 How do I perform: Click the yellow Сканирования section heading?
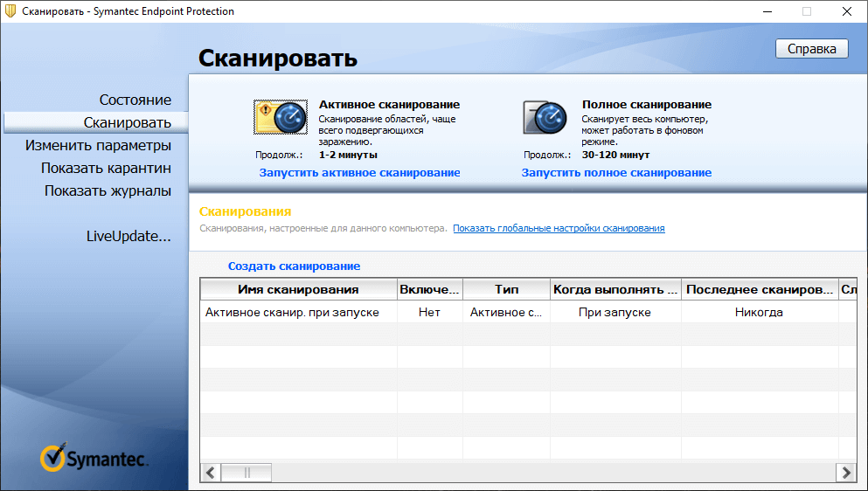246,211
